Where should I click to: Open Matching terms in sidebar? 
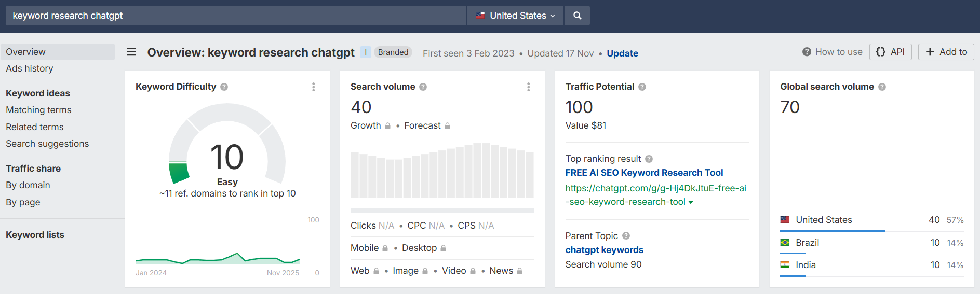(38, 110)
